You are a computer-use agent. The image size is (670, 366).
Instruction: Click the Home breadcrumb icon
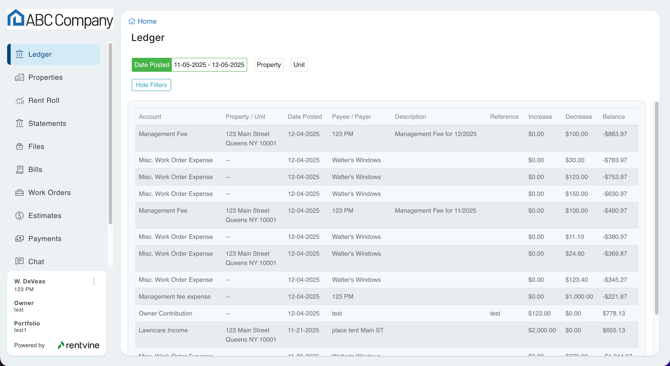click(x=132, y=21)
